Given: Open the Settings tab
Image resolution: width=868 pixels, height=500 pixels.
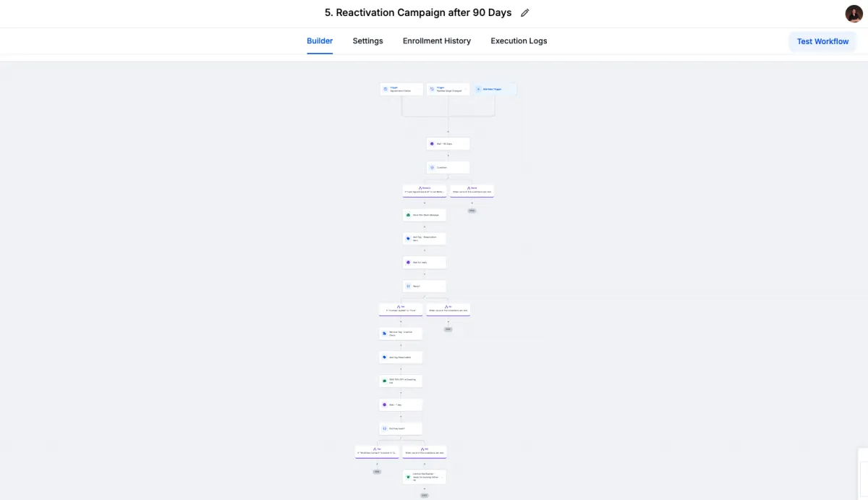Looking at the screenshot, I should click(x=367, y=41).
